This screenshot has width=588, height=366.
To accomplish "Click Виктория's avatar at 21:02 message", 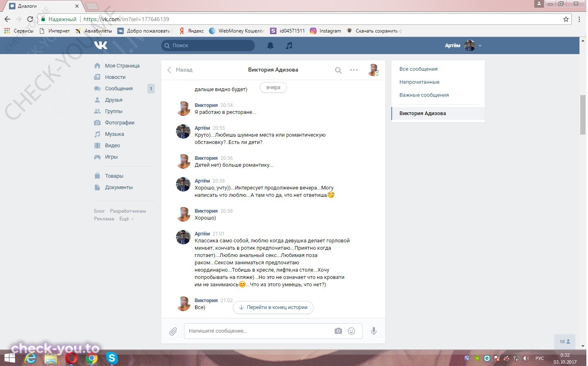I will click(183, 304).
